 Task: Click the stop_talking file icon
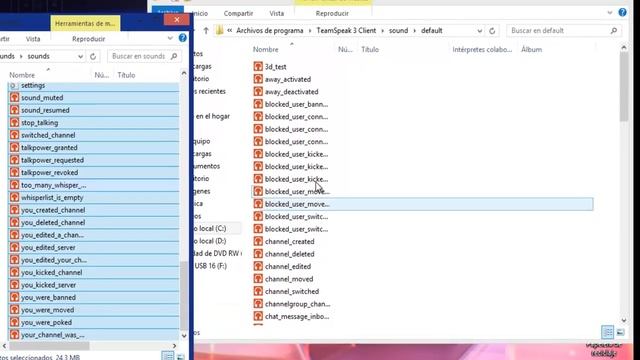tap(14, 122)
